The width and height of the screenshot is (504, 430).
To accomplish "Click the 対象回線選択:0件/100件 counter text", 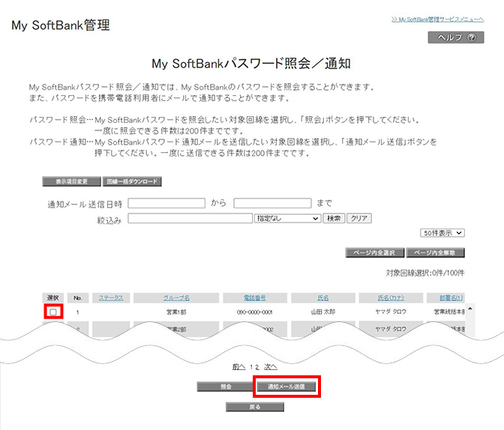I will (x=425, y=273).
